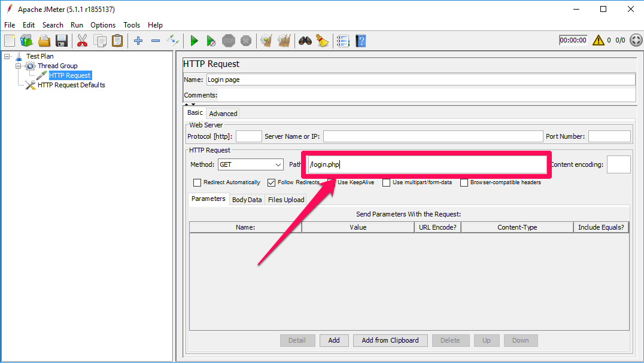Click the Delete button

[x=450, y=340]
